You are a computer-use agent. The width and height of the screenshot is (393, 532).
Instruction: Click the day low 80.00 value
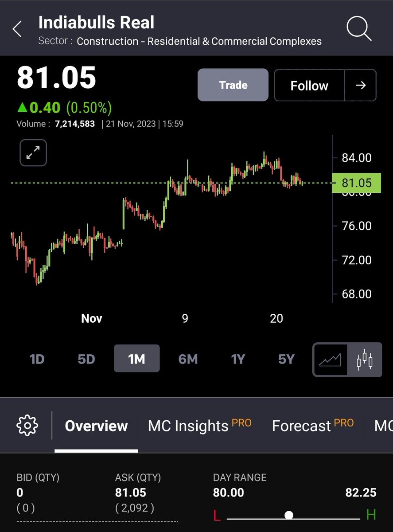coord(228,493)
